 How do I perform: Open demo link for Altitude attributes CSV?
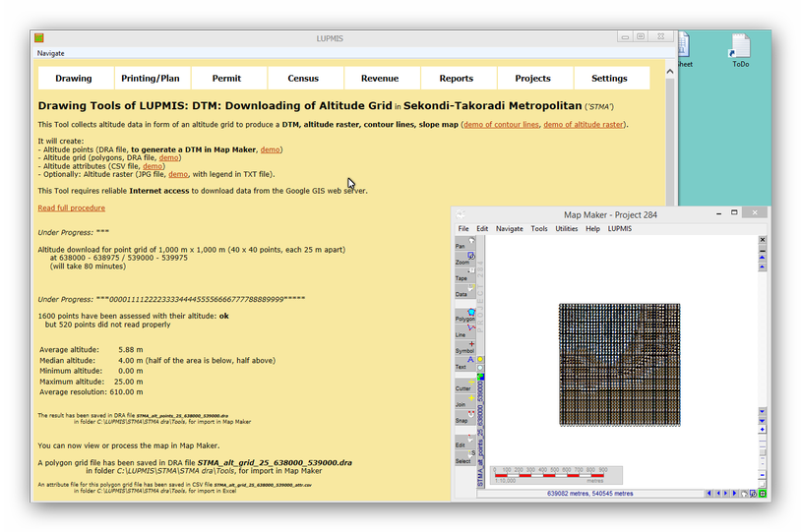153,166
